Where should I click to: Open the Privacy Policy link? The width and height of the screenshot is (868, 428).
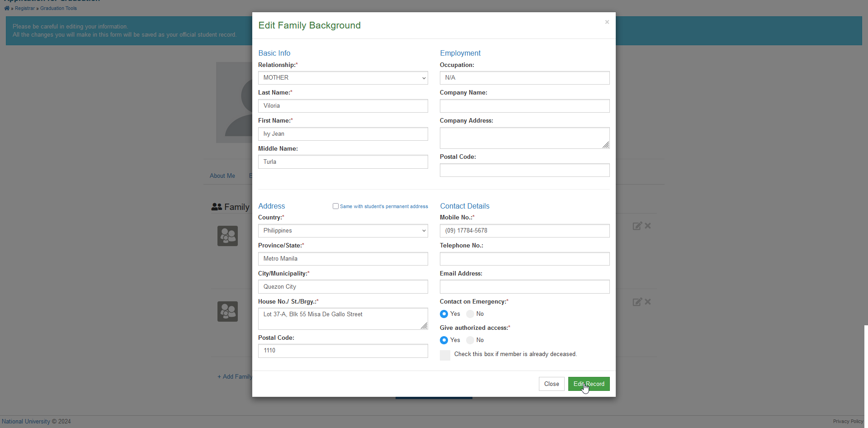[x=848, y=421]
